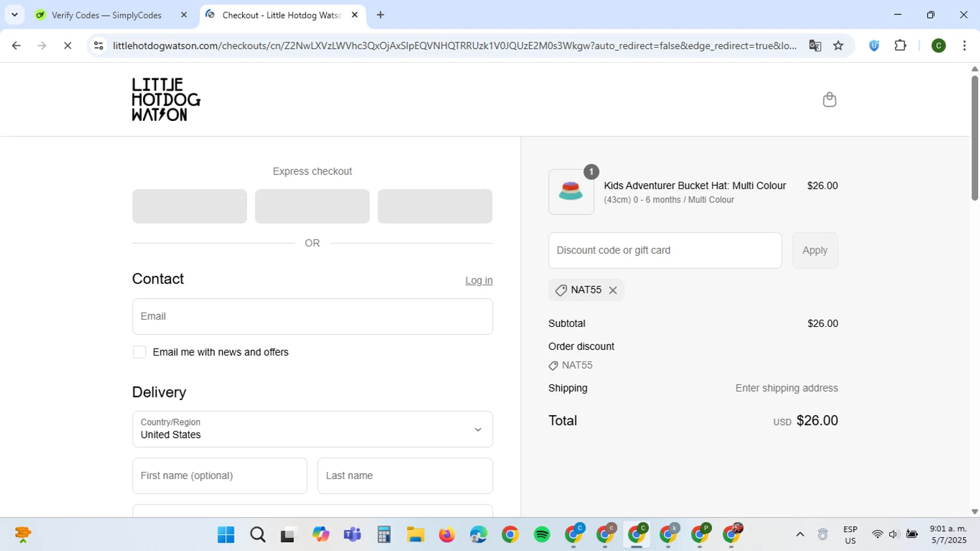Open the Country/Region dropdown
This screenshot has height=551, width=980.
point(312,429)
